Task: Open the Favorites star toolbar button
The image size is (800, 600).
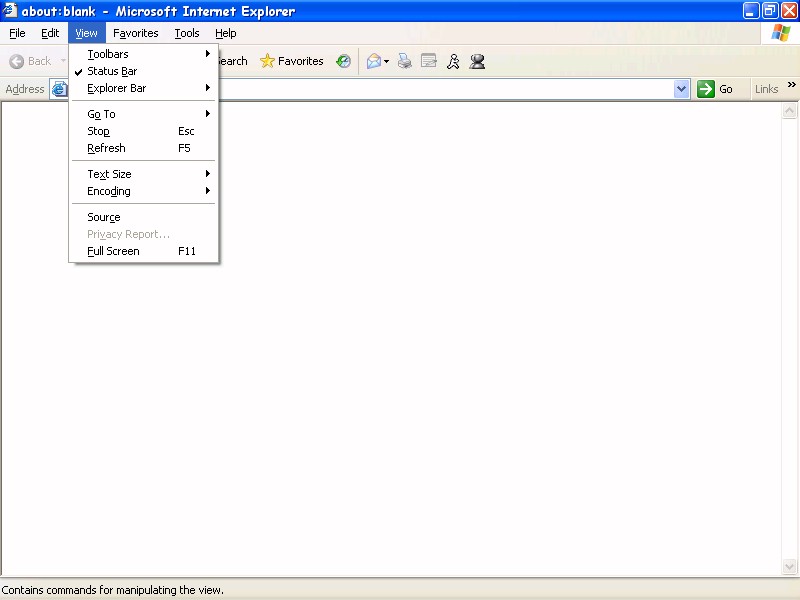Action: pos(292,61)
